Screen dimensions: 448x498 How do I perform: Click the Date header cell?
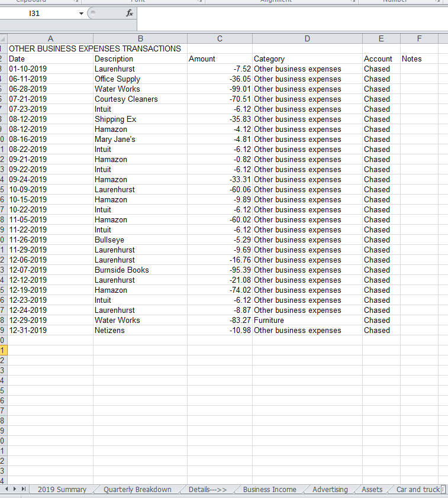click(50, 59)
